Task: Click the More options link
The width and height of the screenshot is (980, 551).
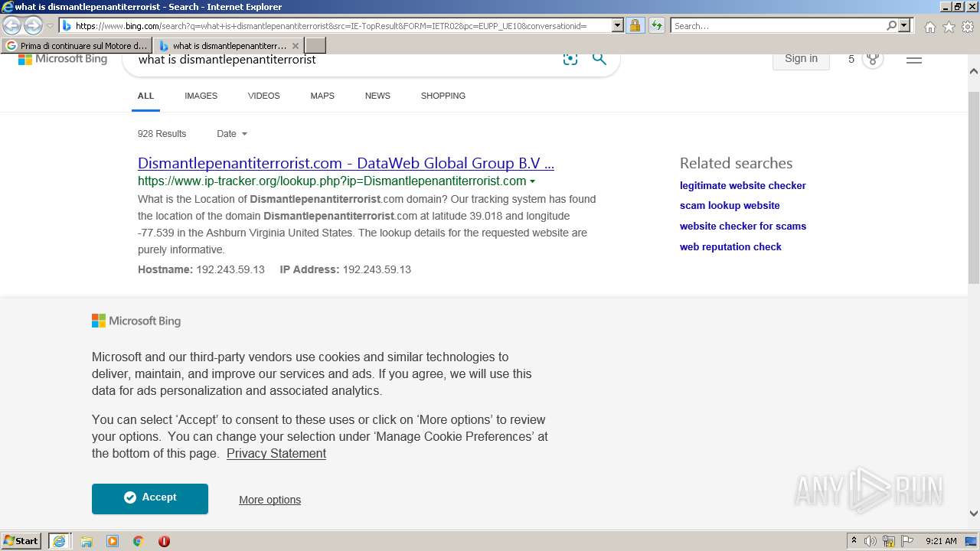Action: coord(269,500)
